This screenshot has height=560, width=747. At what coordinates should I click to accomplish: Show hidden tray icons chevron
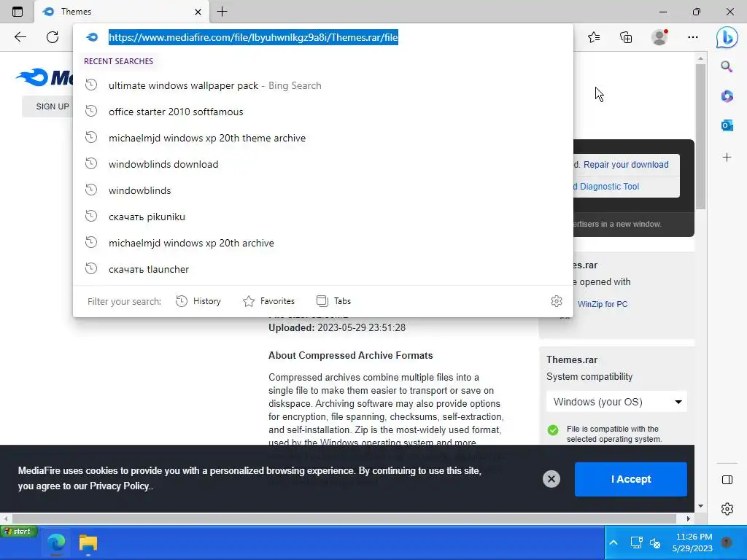coord(614,542)
